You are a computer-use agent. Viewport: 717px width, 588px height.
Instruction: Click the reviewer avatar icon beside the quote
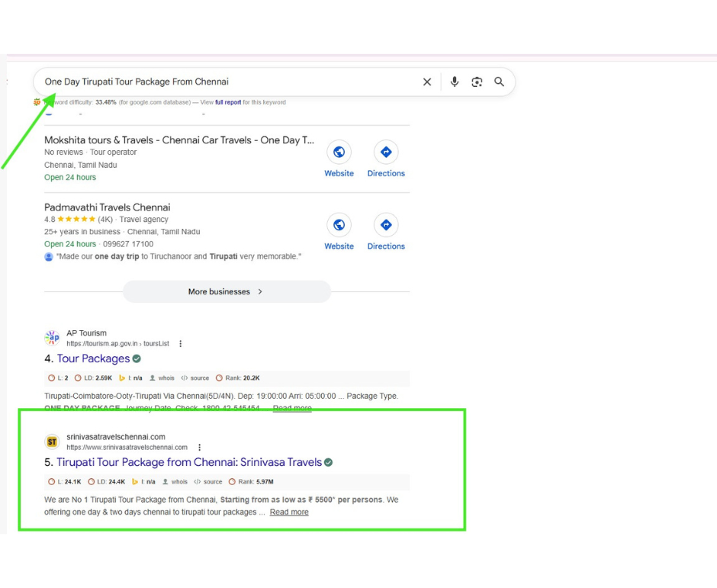(49, 257)
